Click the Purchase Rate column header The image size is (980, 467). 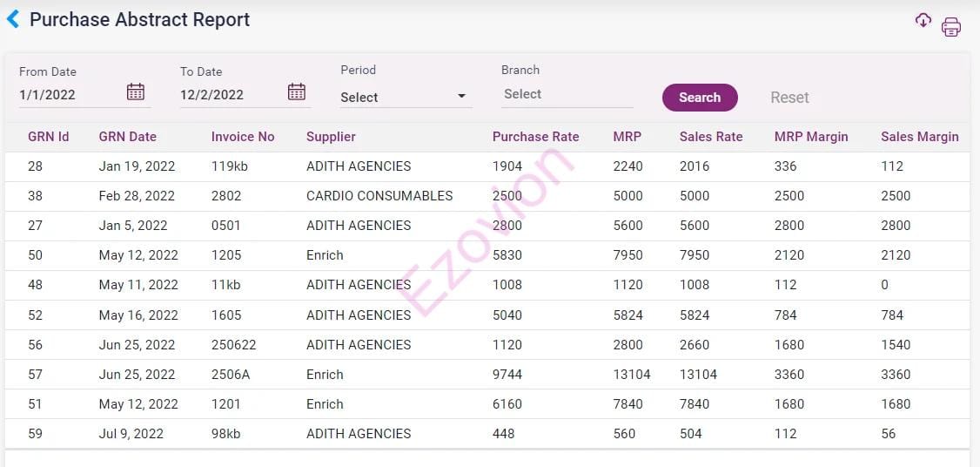point(535,137)
